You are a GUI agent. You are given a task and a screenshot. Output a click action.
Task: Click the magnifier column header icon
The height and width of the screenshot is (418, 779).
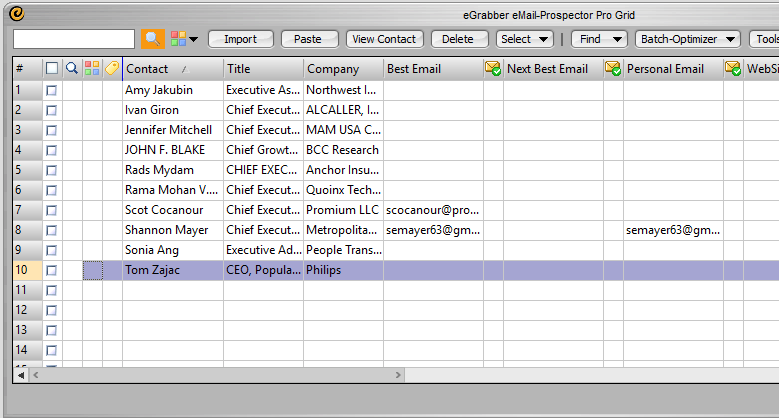point(72,69)
